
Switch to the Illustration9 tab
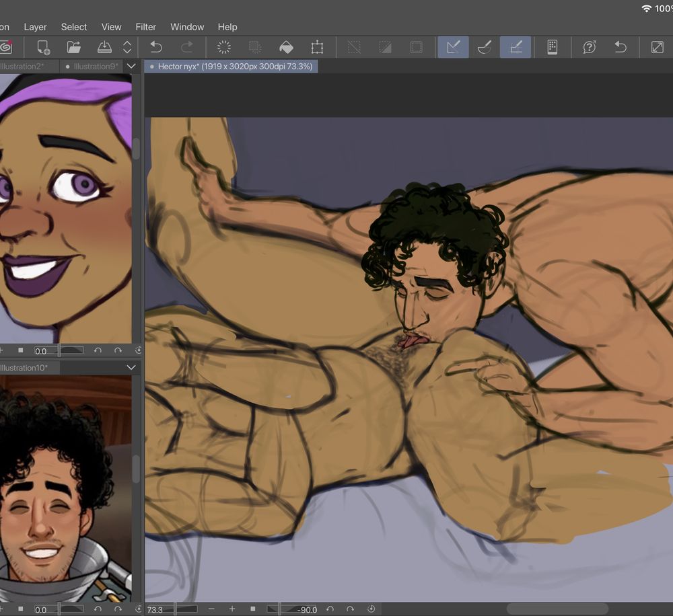(x=91, y=67)
